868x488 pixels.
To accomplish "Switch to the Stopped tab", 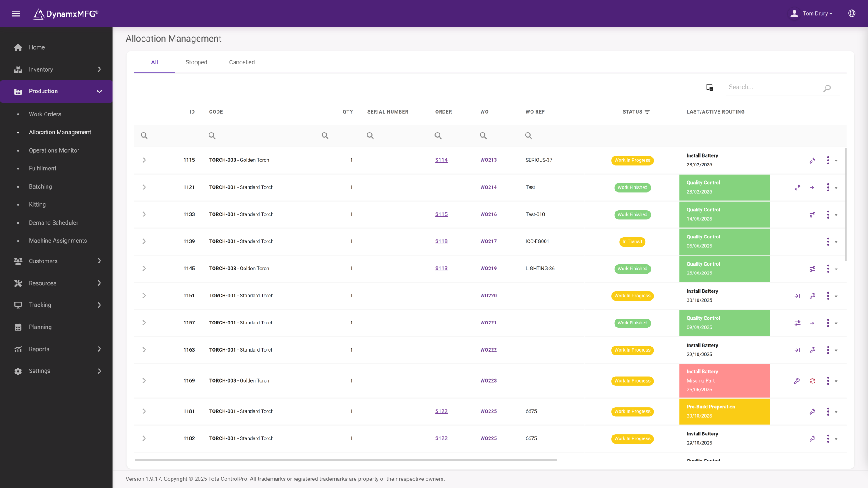I will click(196, 62).
